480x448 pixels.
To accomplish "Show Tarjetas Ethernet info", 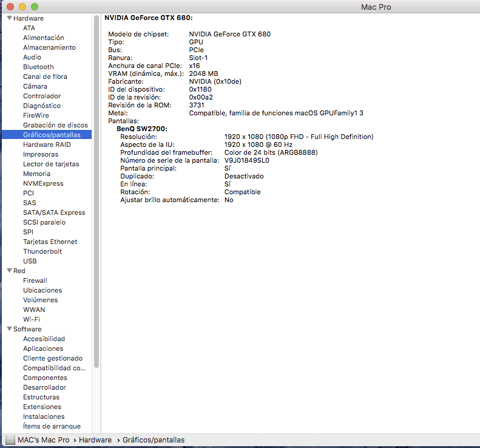I will tap(50, 242).
